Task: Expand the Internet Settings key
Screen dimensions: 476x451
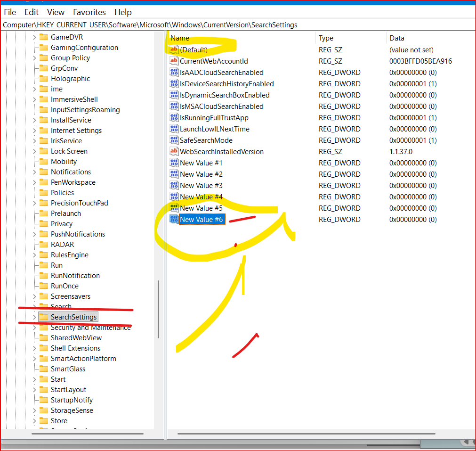Action: coord(34,131)
